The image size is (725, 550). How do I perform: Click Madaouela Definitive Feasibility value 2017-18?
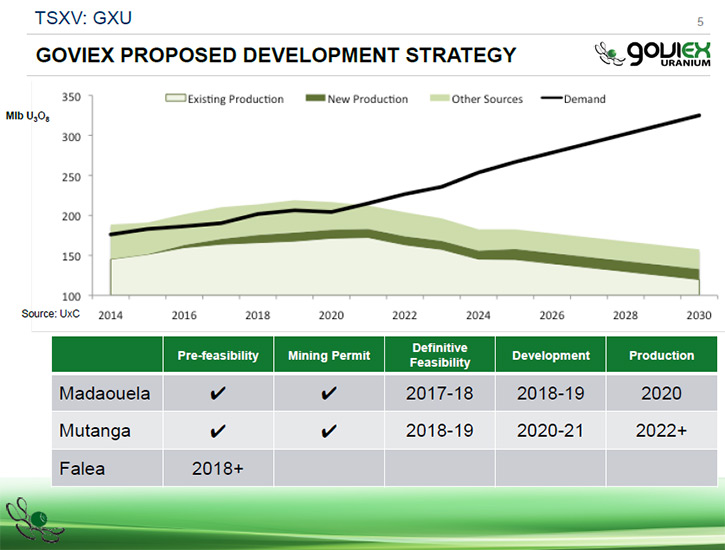click(440, 393)
